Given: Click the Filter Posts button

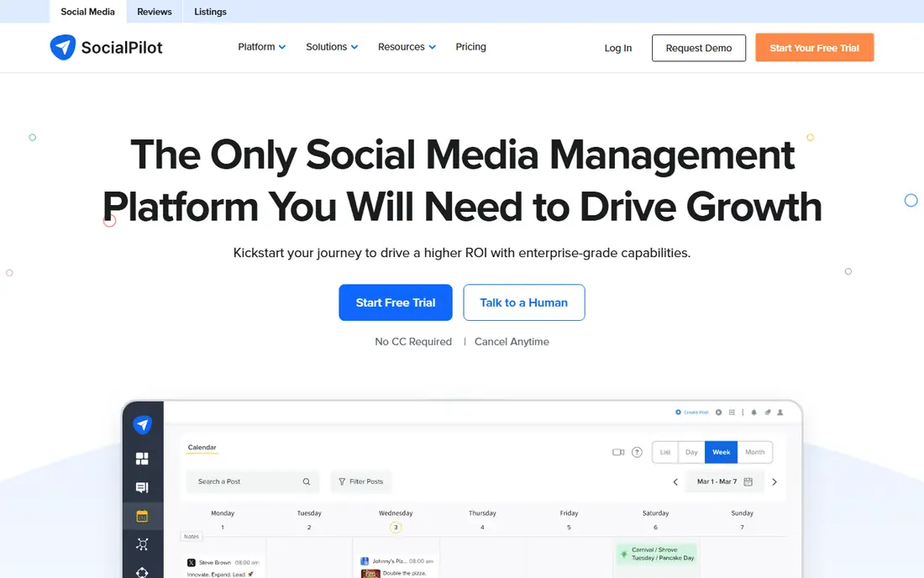Looking at the screenshot, I should click(361, 481).
